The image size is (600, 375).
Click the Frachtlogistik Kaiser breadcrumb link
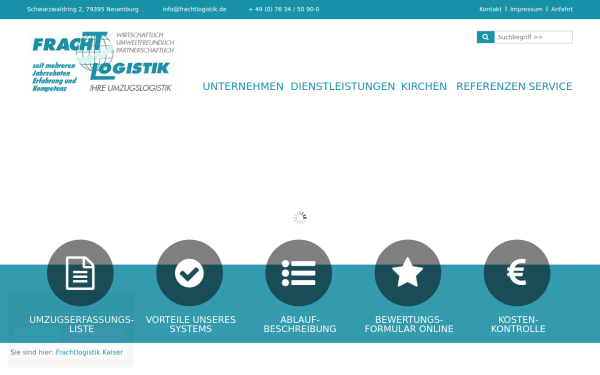pyautogui.click(x=89, y=352)
